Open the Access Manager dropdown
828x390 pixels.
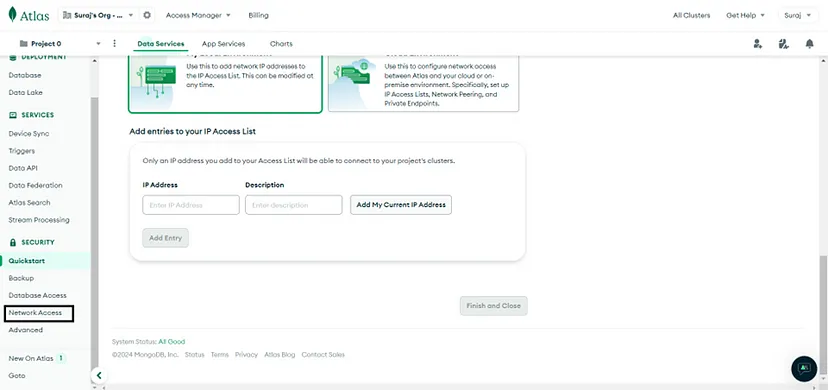(x=198, y=15)
